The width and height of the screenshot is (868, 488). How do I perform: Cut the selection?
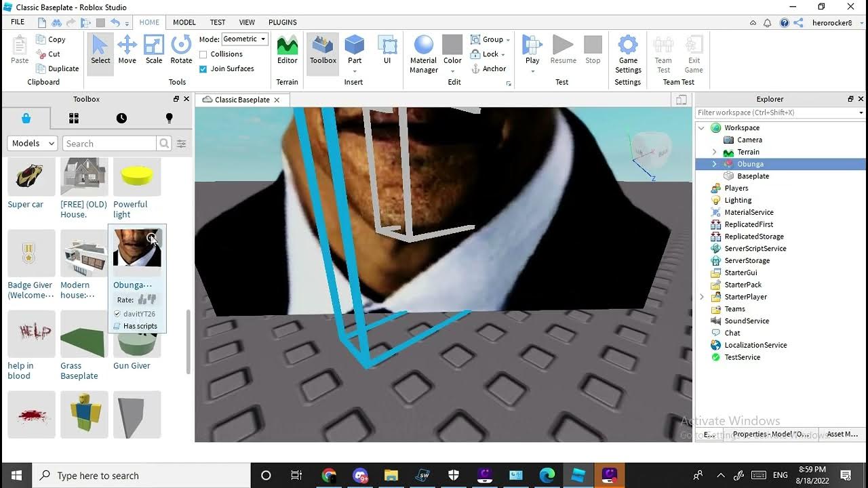[49, 54]
